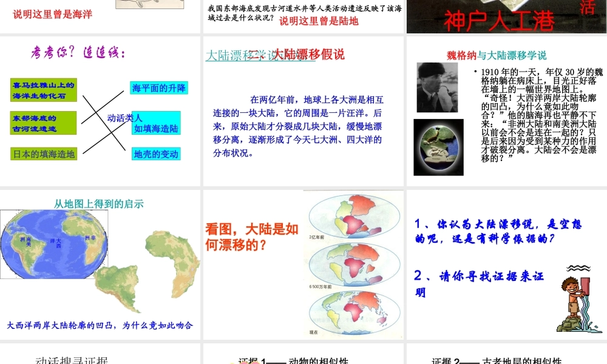Select question 2 请你寻找证据来证明
This screenshot has height=364, width=607.
(480, 284)
